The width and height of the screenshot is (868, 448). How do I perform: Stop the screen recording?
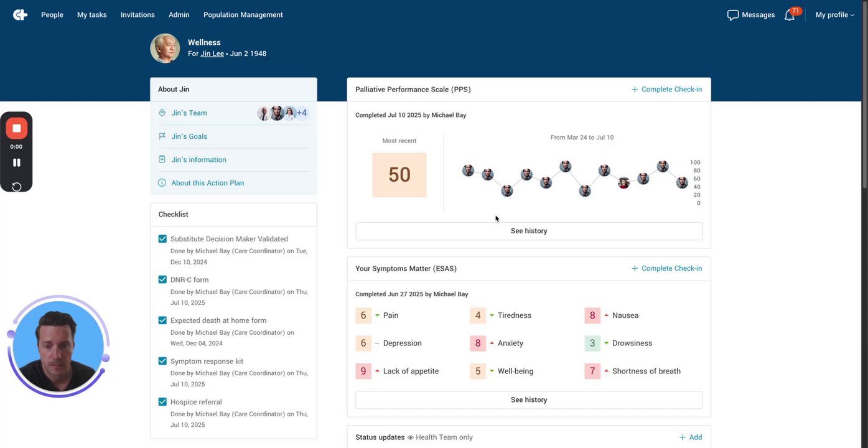[x=17, y=129]
